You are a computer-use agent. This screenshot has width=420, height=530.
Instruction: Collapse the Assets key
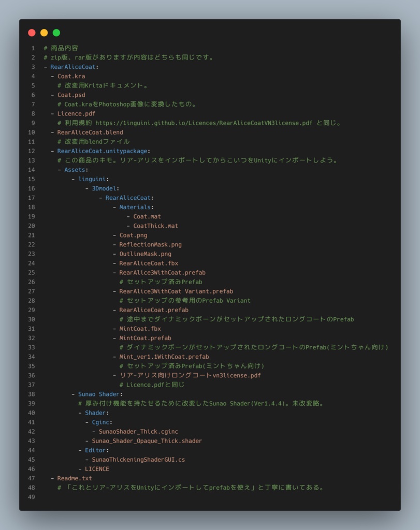[76, 169]
